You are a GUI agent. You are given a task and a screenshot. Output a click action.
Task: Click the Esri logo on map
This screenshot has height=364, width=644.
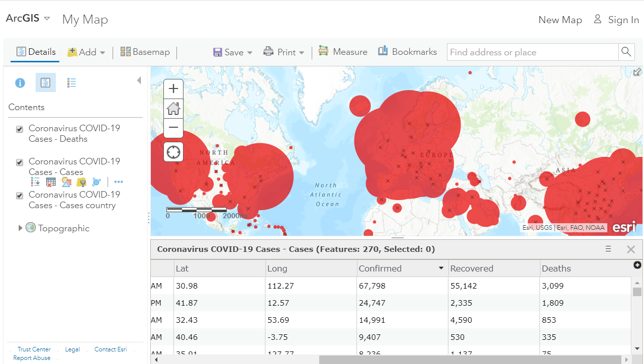coord(624,227)
